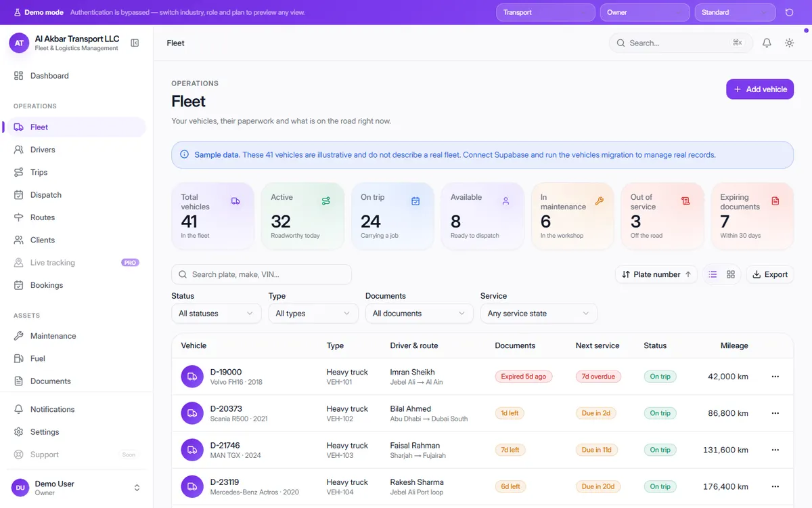
Task: Open the Owner role dropdown
Action: 645,12
